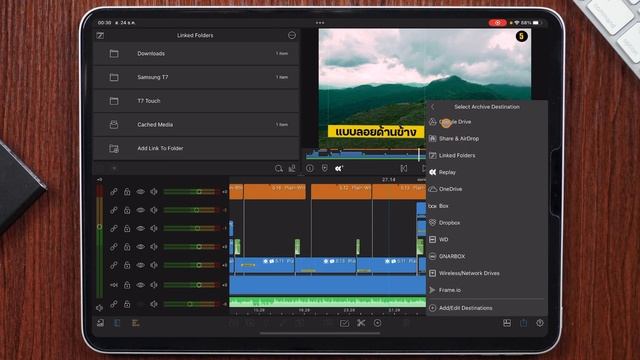Choose GNARBOX destination
This screenshot has width=640, height=360.
point(486,256)
